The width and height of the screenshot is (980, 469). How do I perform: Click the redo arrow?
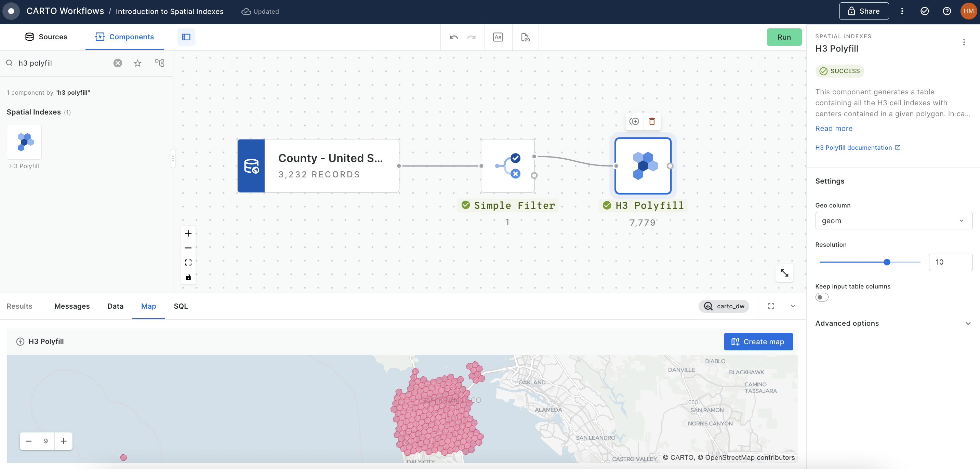coord(471,37)
